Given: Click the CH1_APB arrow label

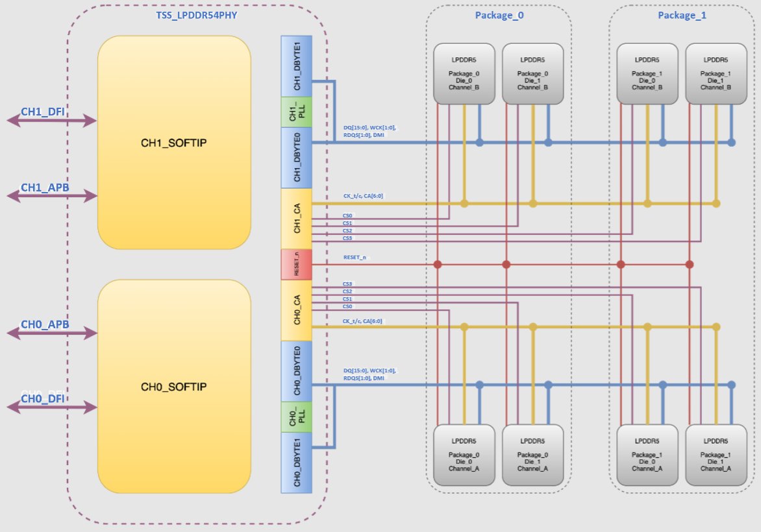Looking at the screenshot, I should [45, 187].
